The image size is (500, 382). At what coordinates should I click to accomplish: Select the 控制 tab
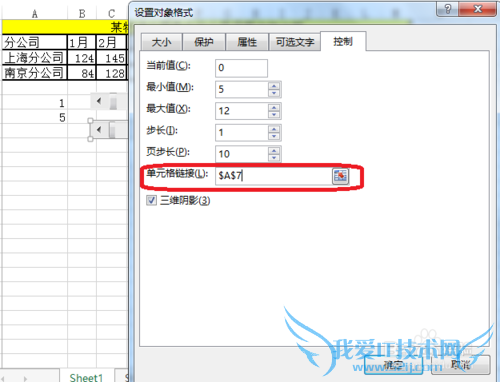coord(343,41)
